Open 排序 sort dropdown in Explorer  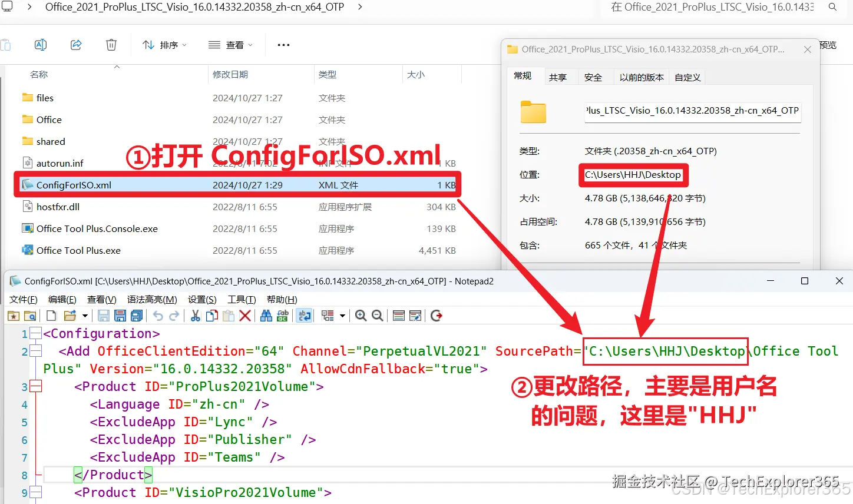coord(165,45)
